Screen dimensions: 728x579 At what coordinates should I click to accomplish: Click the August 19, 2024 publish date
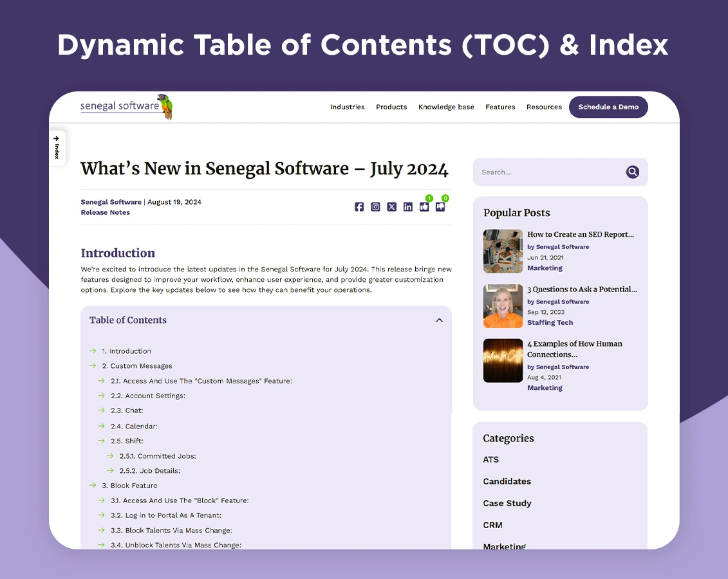(x=174, y=202)
